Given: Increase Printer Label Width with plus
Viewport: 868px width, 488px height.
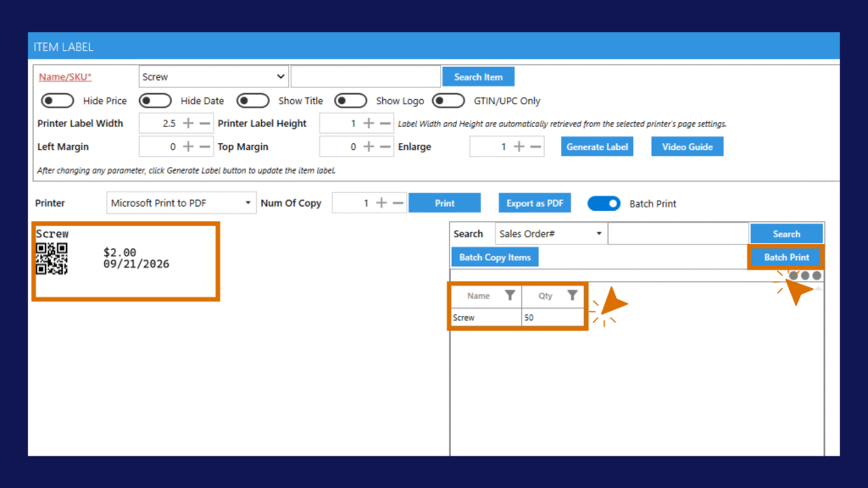Looking at the screenshot, I should 188,124.
